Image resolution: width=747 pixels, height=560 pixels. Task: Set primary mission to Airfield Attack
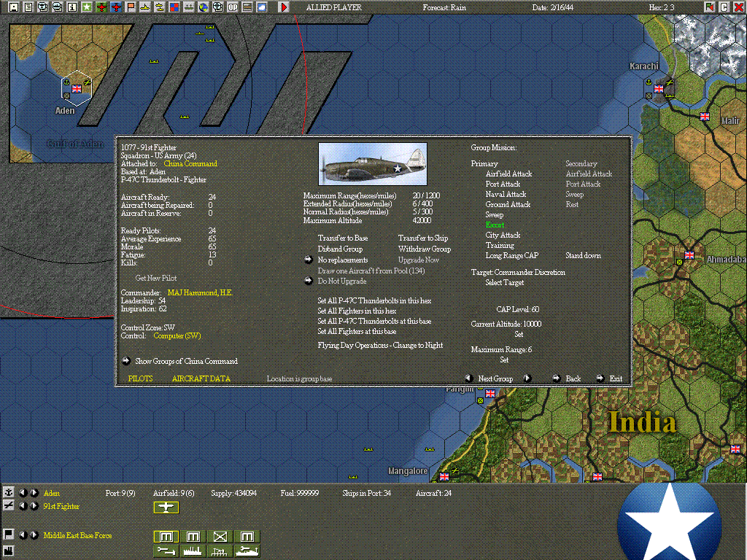click(x=508, y=174)
